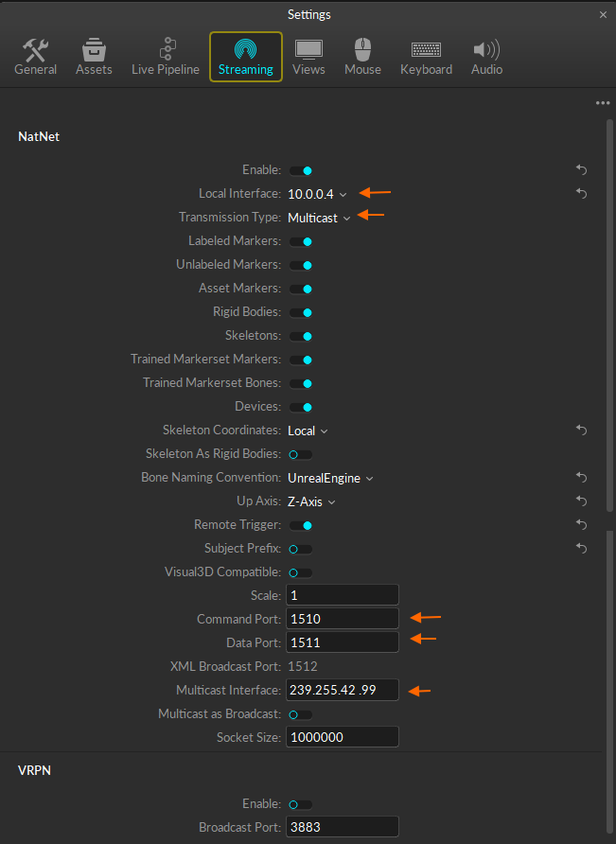Click the Command Port input field
The height and width of the screenshot is (844, 616).
[x=342, y=620]
